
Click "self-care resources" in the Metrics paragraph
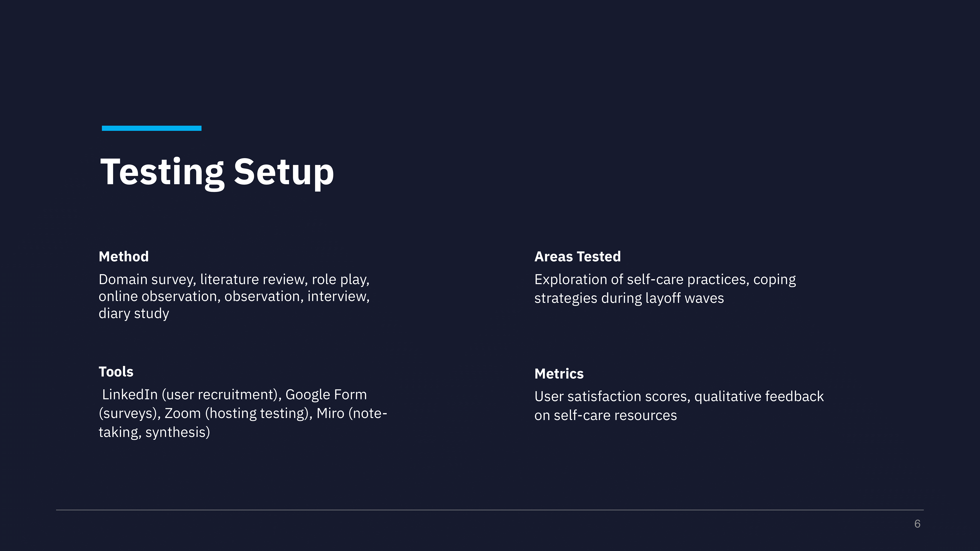point(615,415)
